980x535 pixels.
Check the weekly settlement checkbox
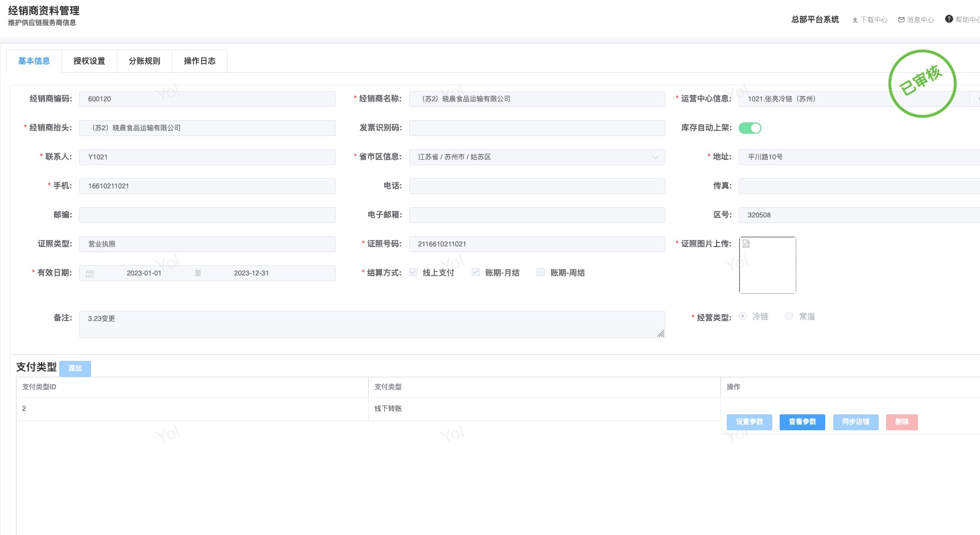541,273
